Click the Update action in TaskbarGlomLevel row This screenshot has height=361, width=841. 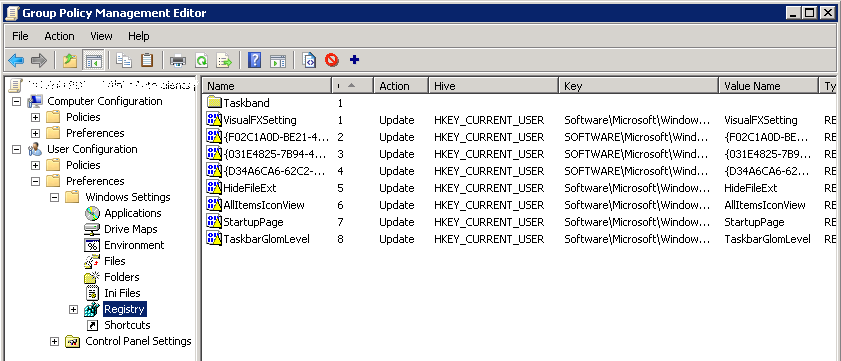click(x=396, y=239)
